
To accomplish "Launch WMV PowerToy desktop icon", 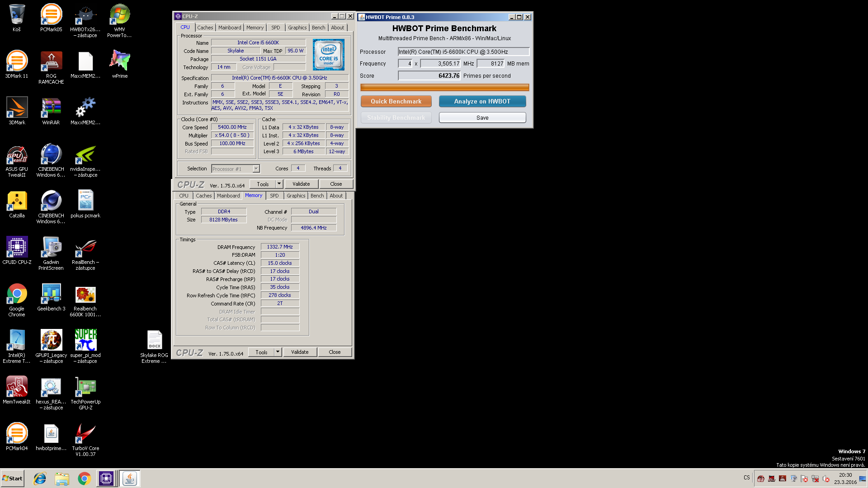I will (120, 21).
